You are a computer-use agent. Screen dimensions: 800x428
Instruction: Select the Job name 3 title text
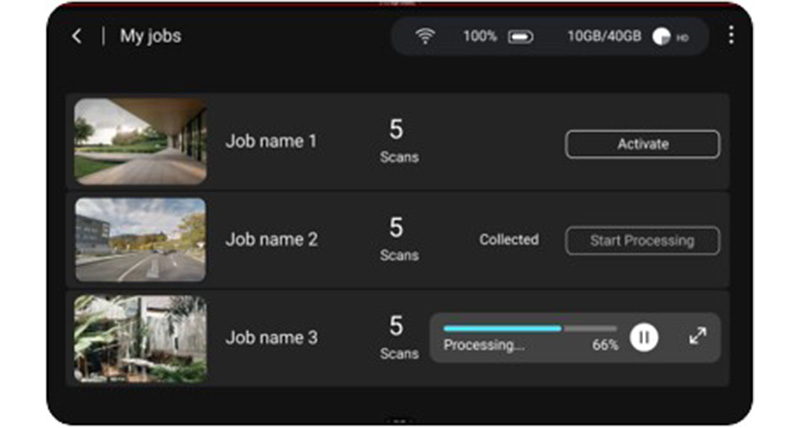[271, 338]
